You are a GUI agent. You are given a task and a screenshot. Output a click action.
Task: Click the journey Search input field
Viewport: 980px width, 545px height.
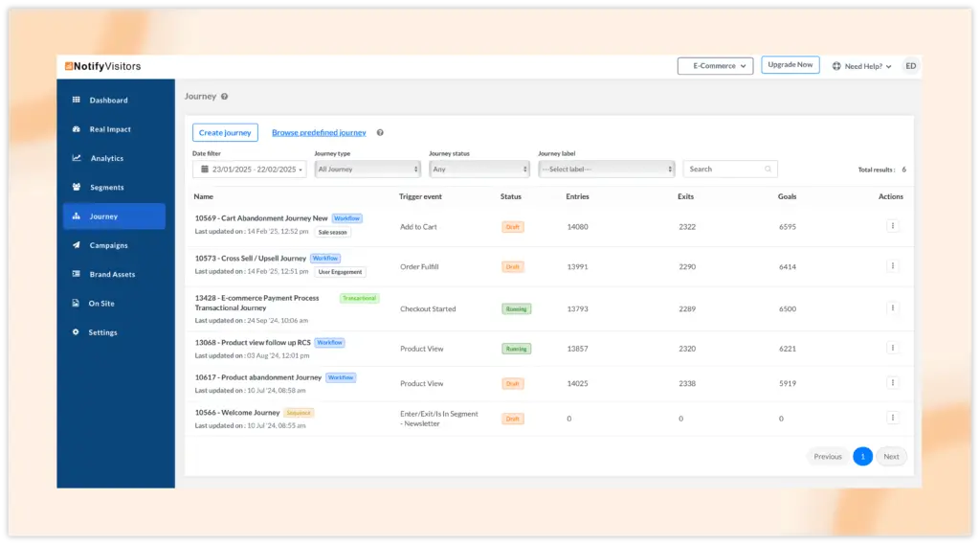724,169
